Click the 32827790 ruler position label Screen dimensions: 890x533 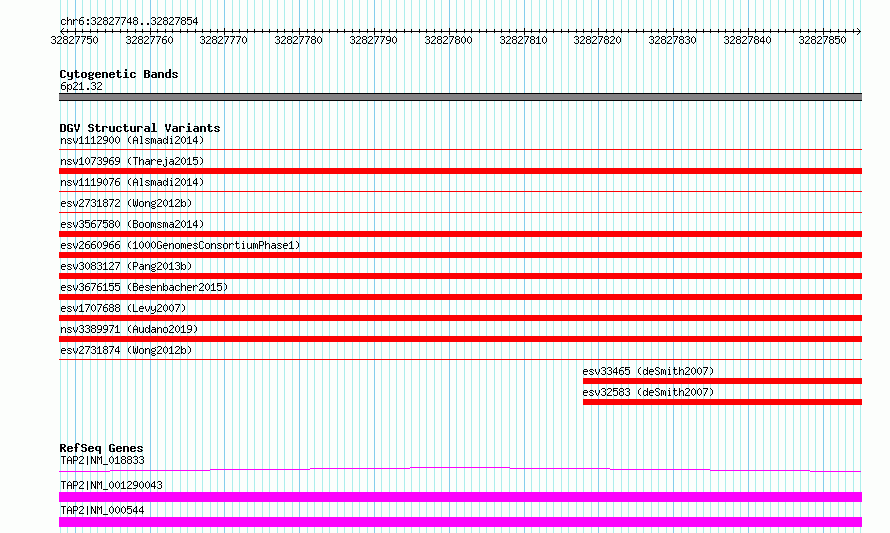pyautogui.click(x=373, y=40)
